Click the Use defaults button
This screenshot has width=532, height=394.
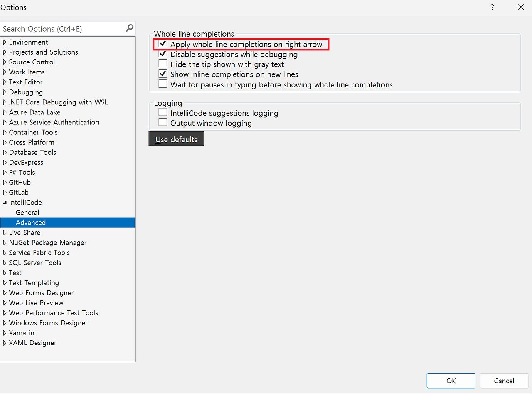point(176,139)
